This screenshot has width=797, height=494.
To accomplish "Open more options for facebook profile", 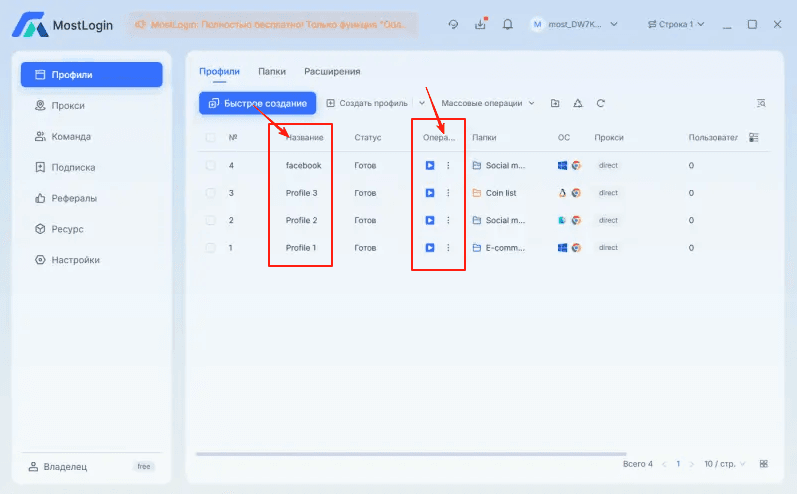I will 448,165.
